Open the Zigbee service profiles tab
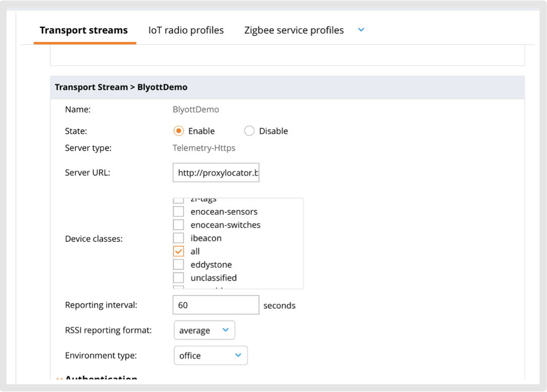Image resolution: width=547 pixels, height=392 pixels. coord(294,30)
